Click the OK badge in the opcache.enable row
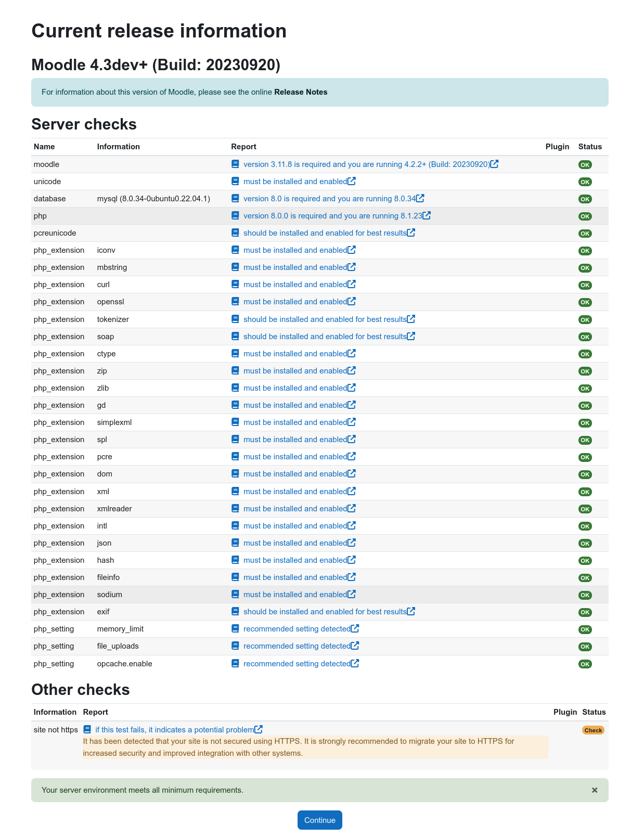Viewport: 644px width, 838px height. tap(585, 664)
